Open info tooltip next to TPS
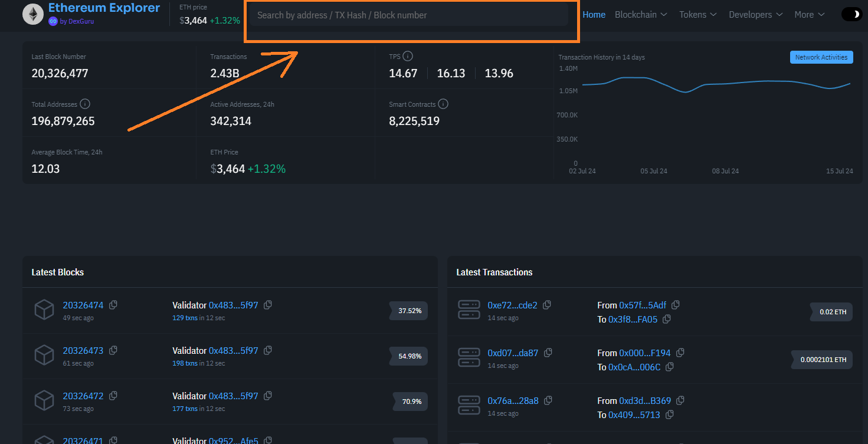Screen dimensions: 868x444 click(408, 57)
